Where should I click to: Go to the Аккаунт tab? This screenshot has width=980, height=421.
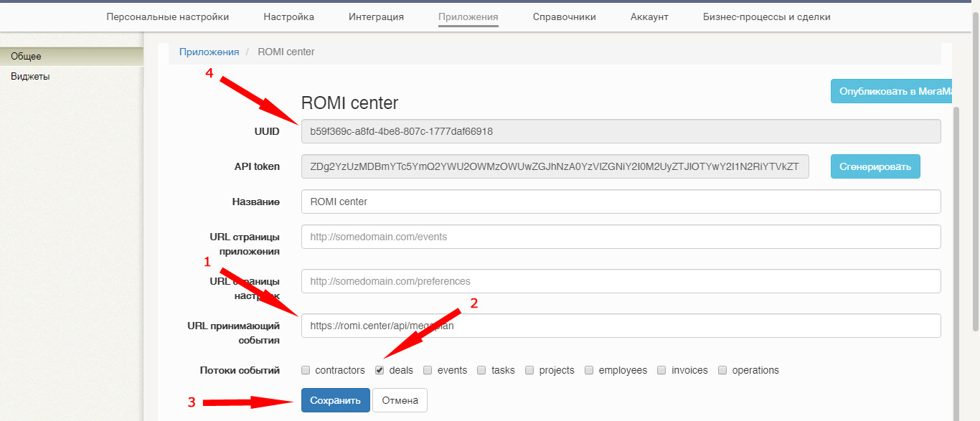point(649,16)
